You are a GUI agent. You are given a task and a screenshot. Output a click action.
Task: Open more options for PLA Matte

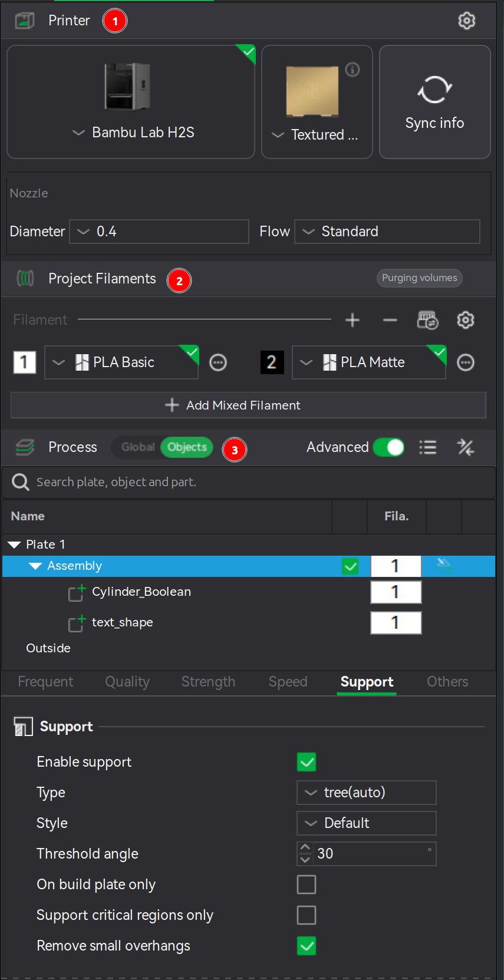[466, 362]
